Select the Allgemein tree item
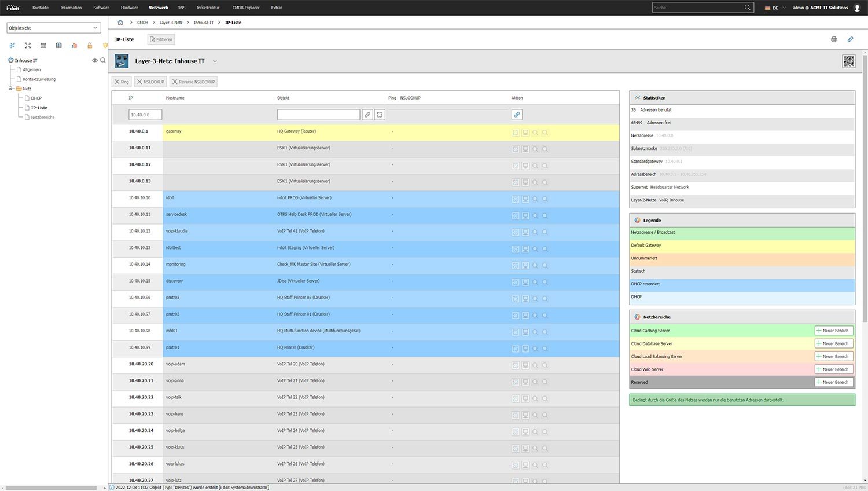 click(x=32, y=69)
